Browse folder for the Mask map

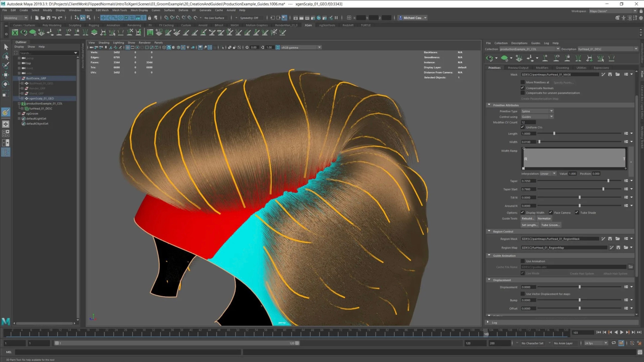[x=618, y=75]
